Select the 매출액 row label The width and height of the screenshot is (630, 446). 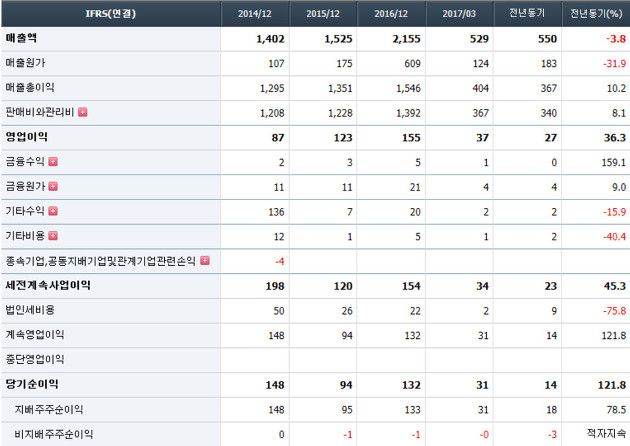tap(21, 38)
